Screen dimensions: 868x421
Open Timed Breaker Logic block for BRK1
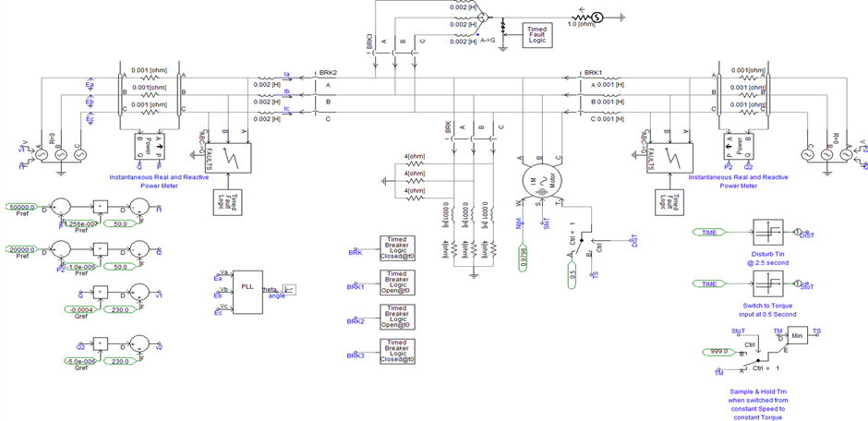(x=396, y=282)
